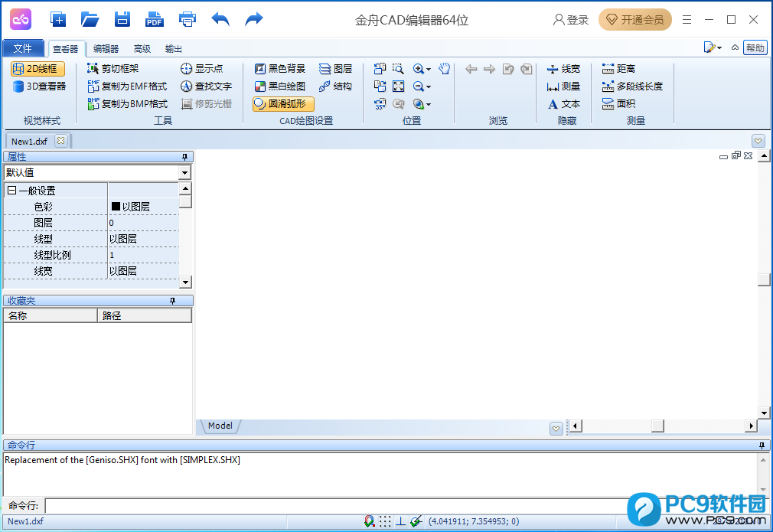Open the document tabs list dropdown
Image resolution: width=773 pixels, height=532 pixels.
point(758,141)
